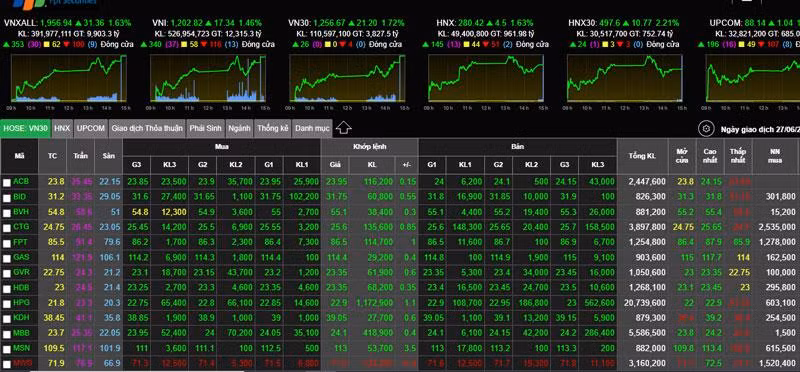Sort by the Mã column header

point(19,156)
